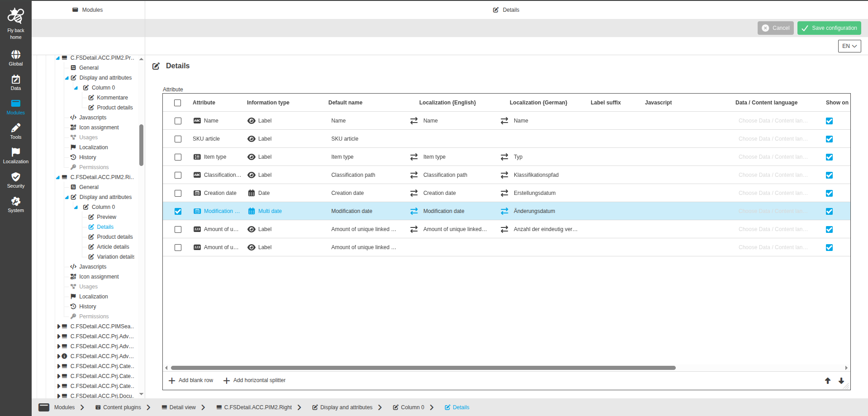Go to Display and attributes in breadcrumb
This screenshot has height=416, width=868.
(x=342, y=407)
